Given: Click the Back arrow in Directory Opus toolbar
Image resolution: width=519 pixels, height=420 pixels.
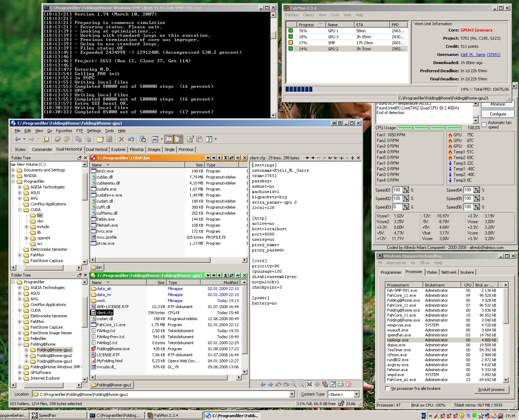Looking at the screenshot, I should click(17, 139).
